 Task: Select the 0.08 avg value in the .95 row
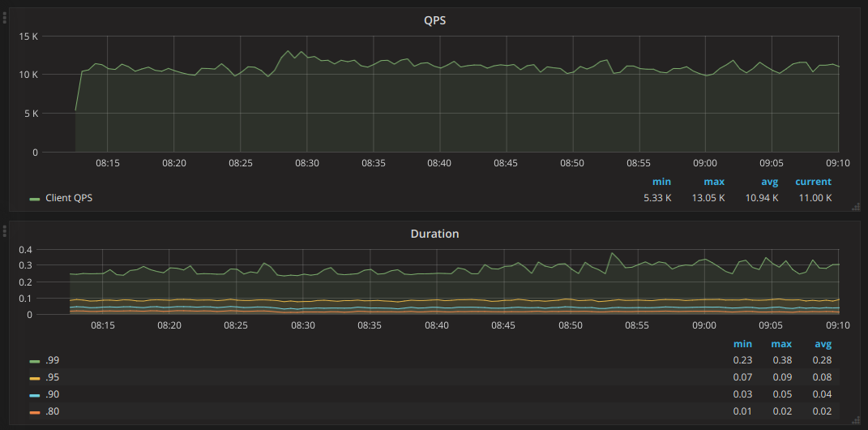pyautogui.click(x=822, y=377)
